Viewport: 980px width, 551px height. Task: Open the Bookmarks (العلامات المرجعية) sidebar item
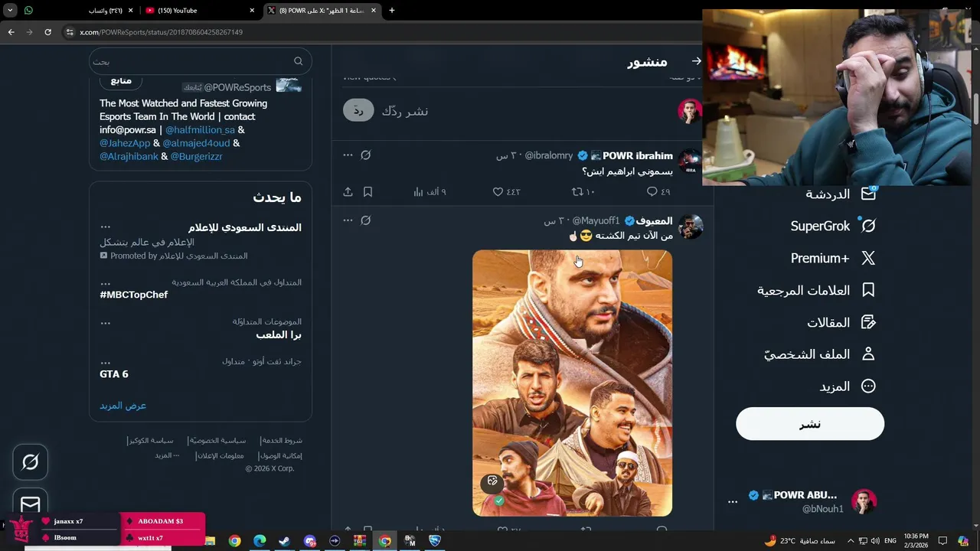815,290
